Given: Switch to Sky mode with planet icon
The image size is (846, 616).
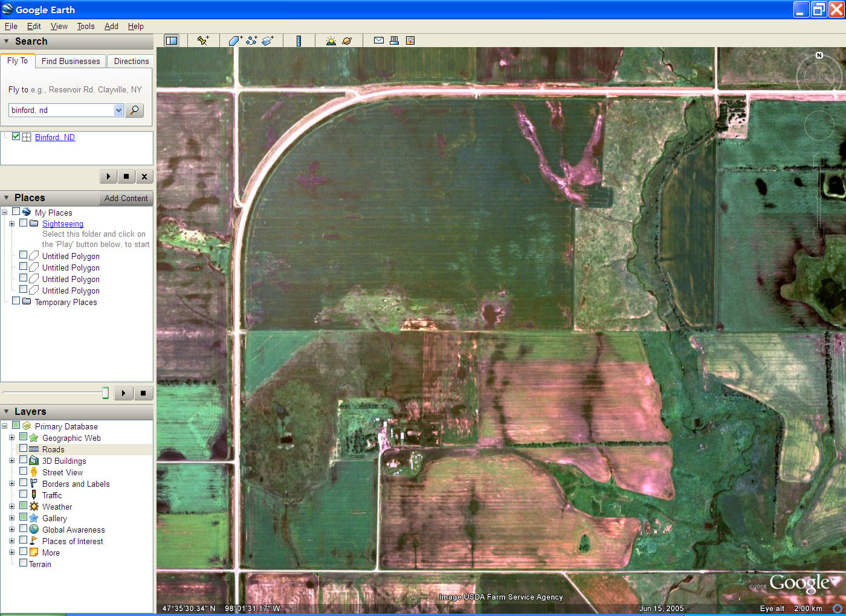Looking at the screenshot, I should 347,40.
